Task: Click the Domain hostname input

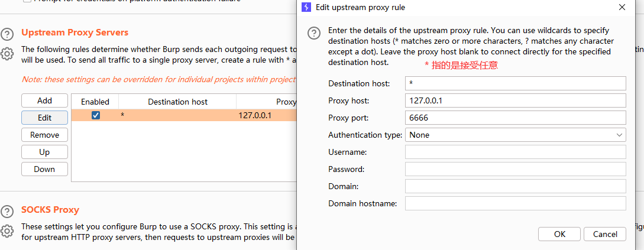Action: coord(515,203)
